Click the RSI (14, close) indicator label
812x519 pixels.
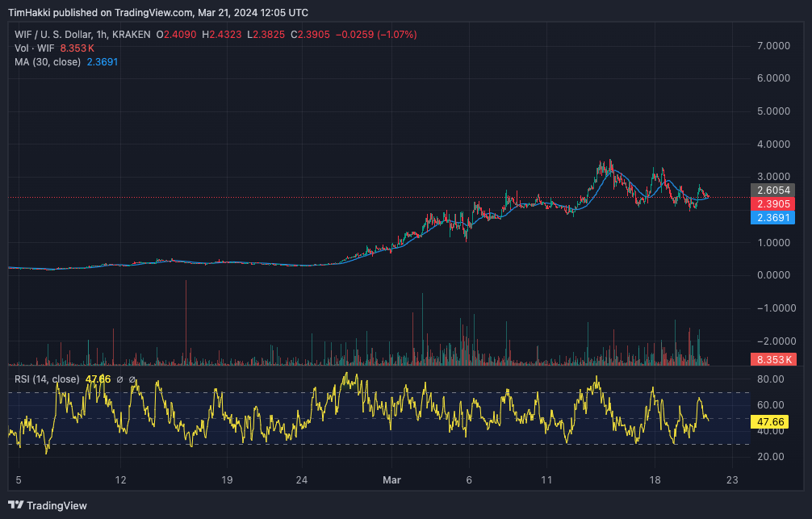(47, 379)
